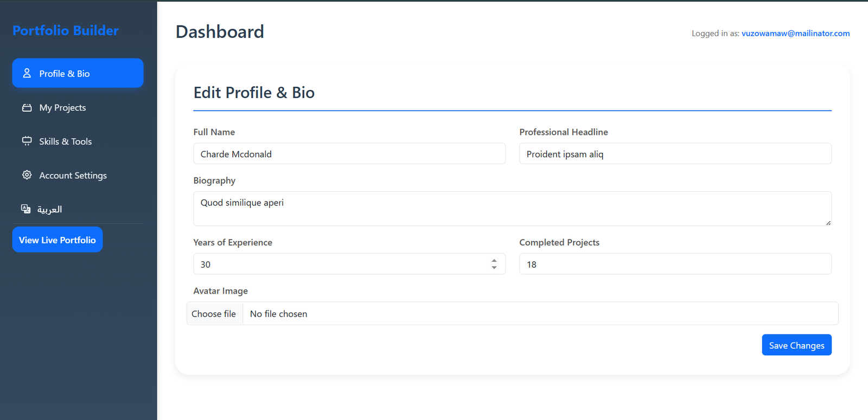The width and height of the screenshot is (868, 420).
Task: Switch language to Arabic
Action: 49,209
